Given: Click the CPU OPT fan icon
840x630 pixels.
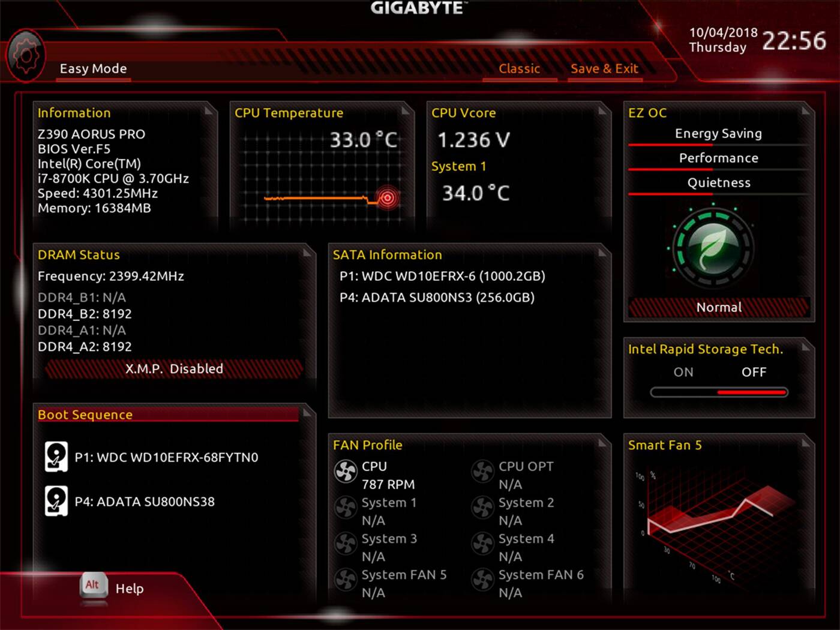Looking at the screenshot, I should (x=482, y=472).
